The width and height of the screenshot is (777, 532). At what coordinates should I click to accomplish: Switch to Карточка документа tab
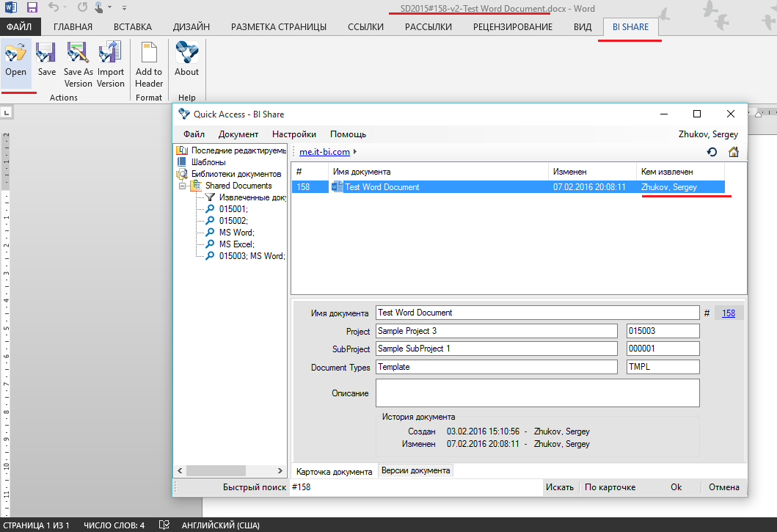click(334, 472)
